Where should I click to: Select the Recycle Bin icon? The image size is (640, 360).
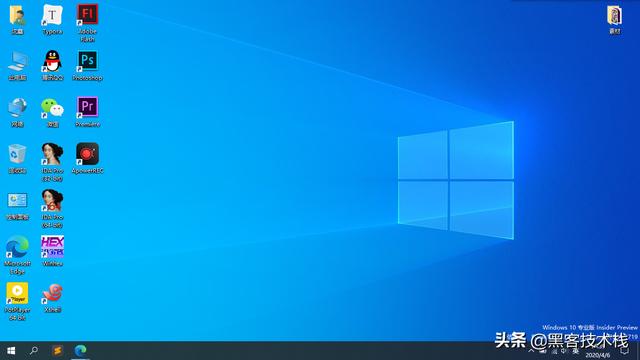pyautogui.click(x=17, y=158)
